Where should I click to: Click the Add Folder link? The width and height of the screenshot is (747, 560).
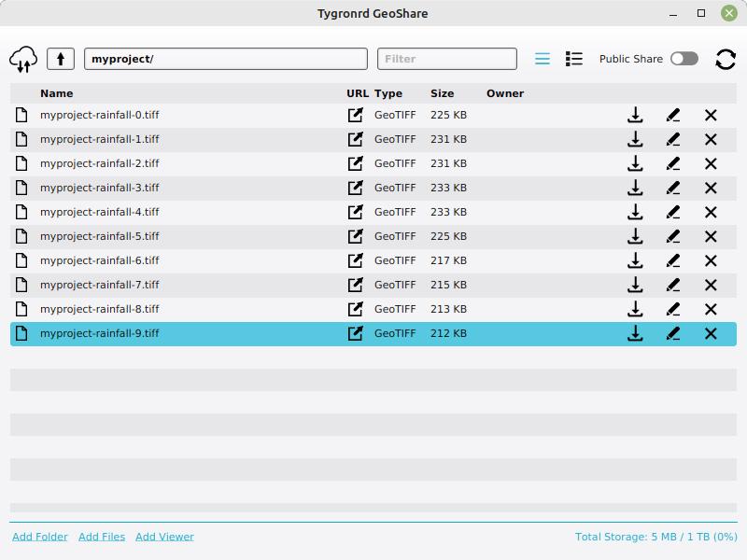pos(40,537)
